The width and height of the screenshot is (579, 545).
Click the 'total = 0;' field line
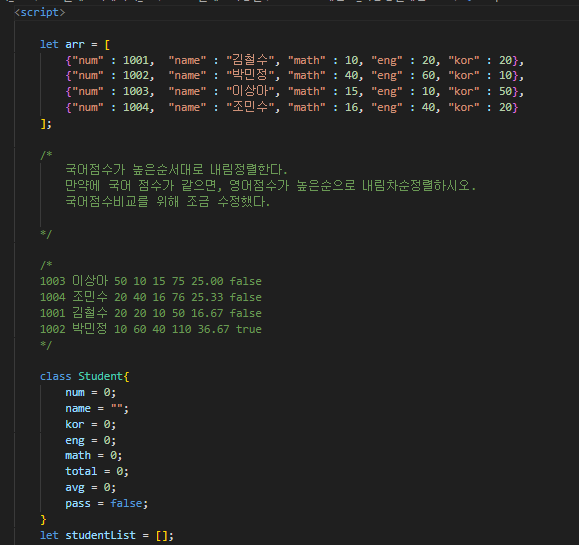tap(97, 472)
